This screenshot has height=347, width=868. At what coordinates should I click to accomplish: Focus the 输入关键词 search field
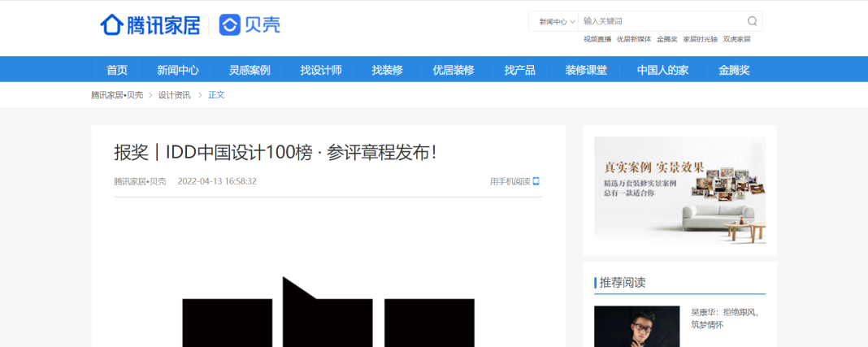[x=662, y=21]
